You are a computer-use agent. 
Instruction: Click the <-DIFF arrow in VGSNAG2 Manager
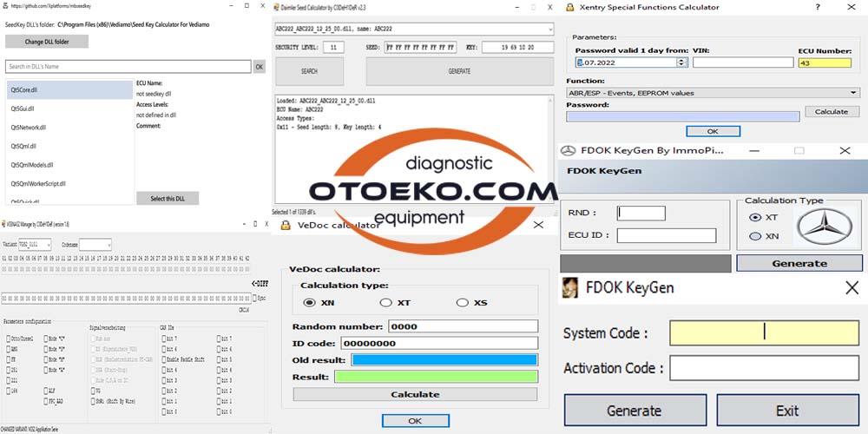(x=258, y=284)
